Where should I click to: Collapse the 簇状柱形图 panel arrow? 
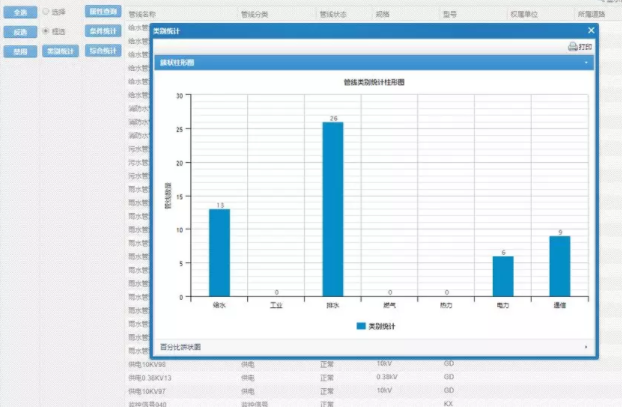point(586,62)
